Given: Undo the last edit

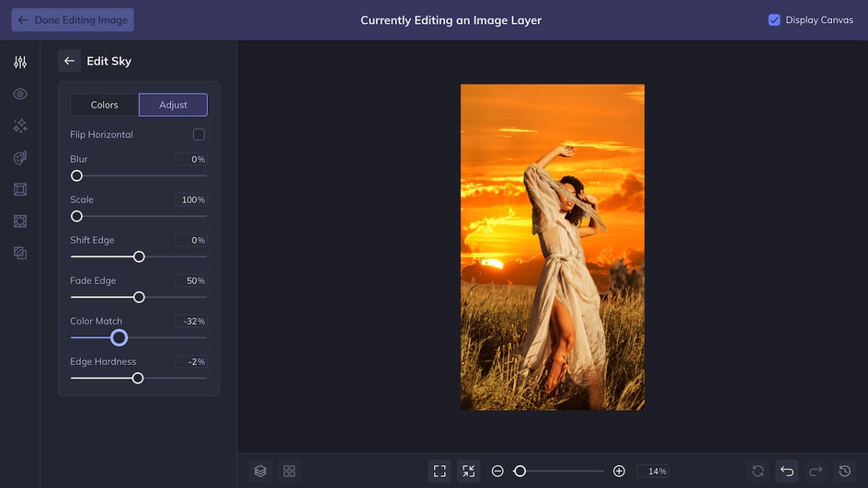Looking at the screenshot, I should [x=787, y=471].
